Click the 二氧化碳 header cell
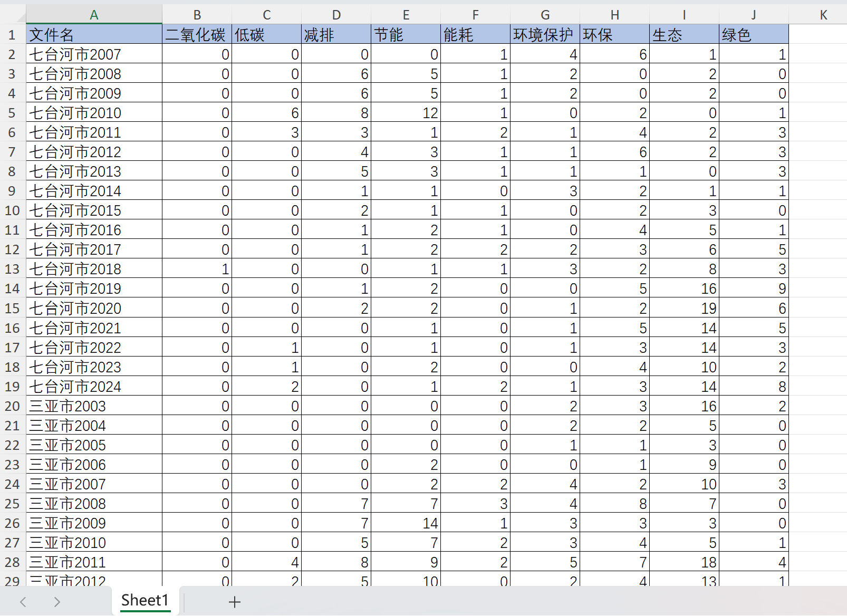Viewport: 847px width, 616px height. 197,35
